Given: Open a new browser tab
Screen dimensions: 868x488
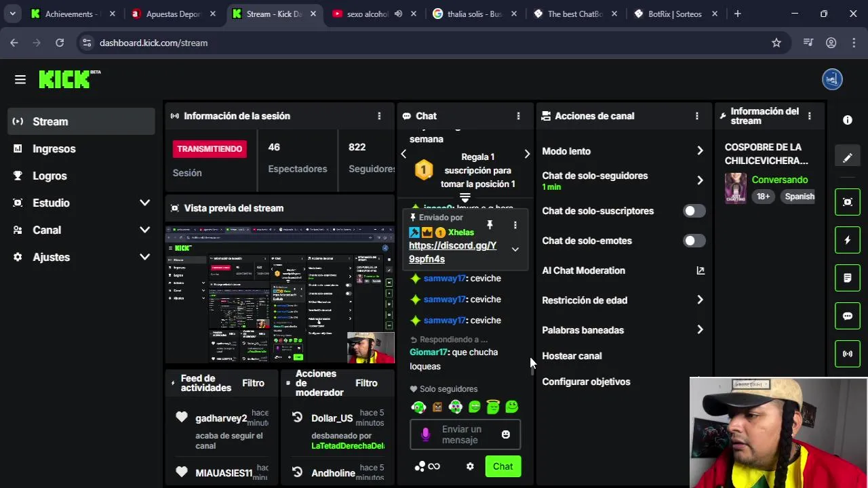Looking at the screenshot, I should (x=737, y=14).
